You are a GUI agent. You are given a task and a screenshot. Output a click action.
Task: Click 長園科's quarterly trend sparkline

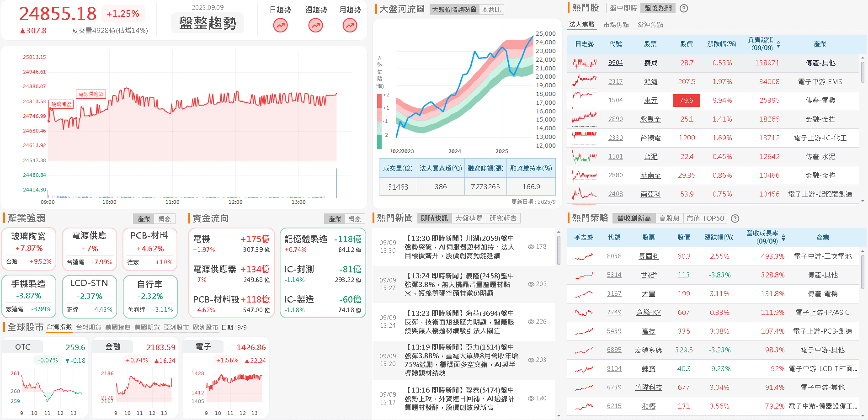point(583,256)
